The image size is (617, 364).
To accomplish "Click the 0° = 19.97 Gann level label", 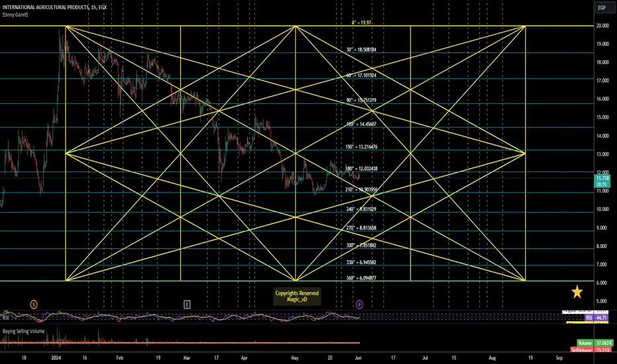I will 361,23.
